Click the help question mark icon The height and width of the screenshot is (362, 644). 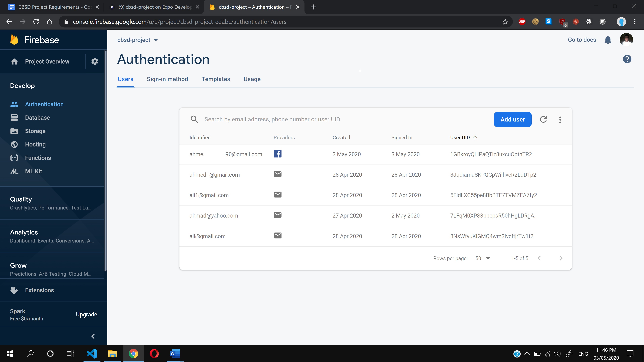[627, 59]
